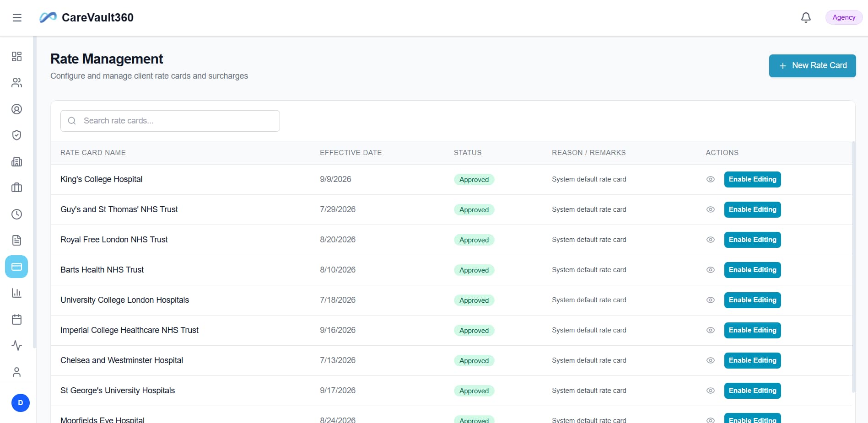Click the Reason / Remarks column header
The height and width of the screenshot is (423, 868).
point(588,153)
